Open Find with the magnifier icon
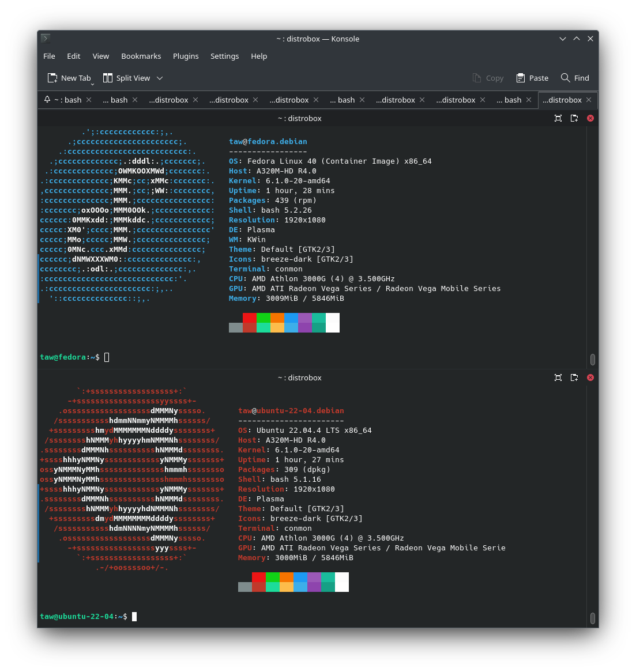 point(565,78)
